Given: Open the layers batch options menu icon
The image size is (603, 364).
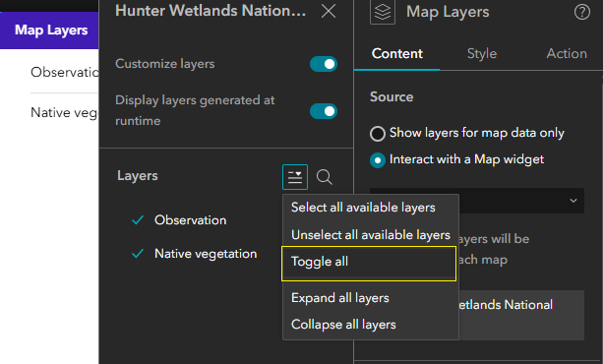Looking at the screenshot, I should coord(295,177).
